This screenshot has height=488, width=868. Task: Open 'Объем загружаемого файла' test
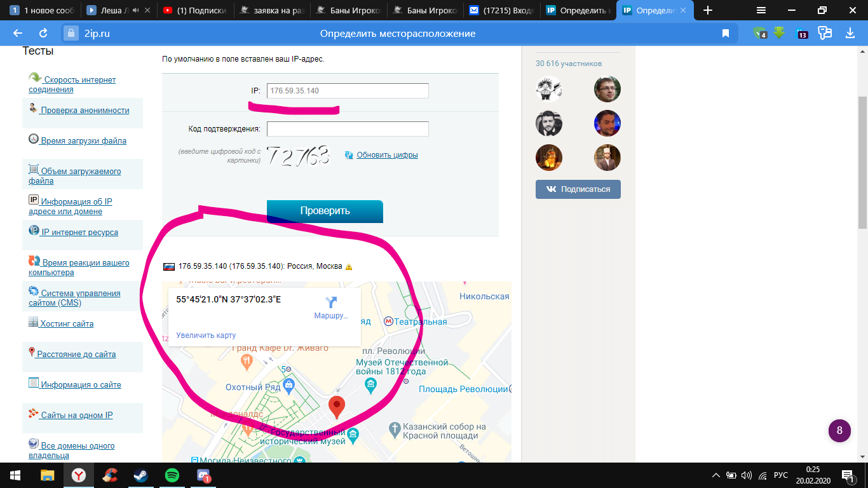[x=74, y=175]
